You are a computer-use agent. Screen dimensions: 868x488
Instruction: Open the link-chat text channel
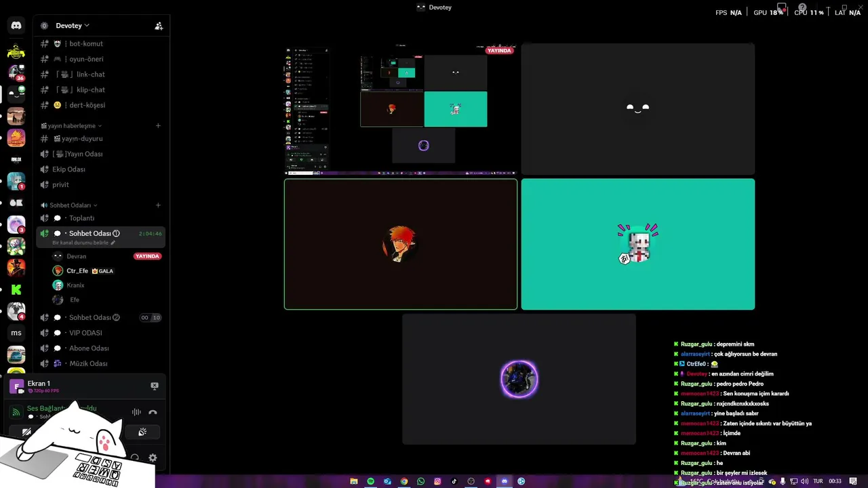tap(101, 75)
